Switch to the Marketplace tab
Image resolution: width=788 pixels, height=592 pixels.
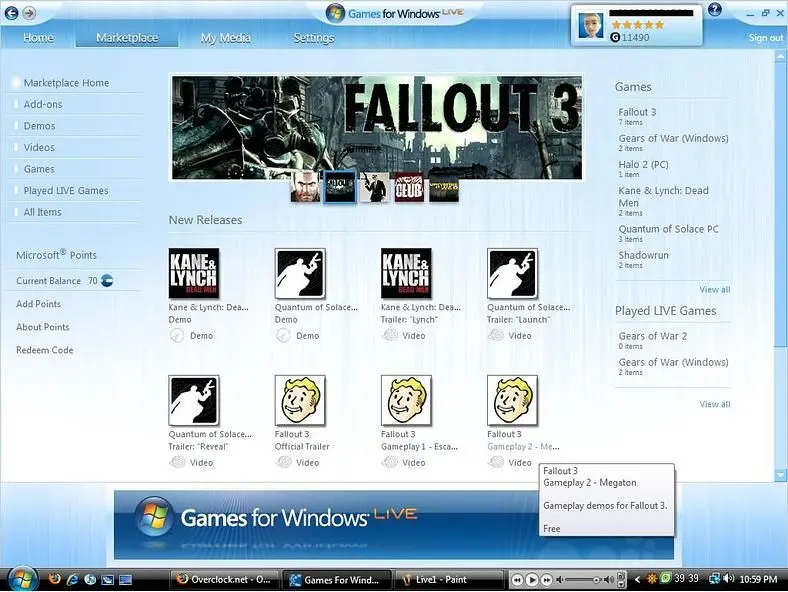[127, 38]
